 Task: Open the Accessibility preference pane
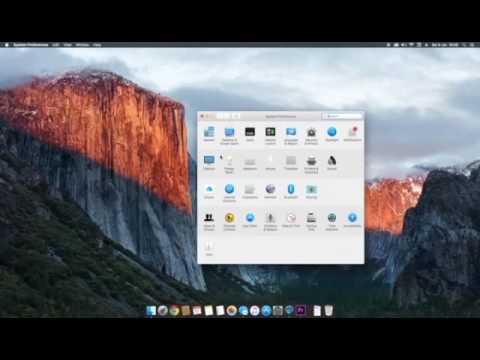[352, 220]
